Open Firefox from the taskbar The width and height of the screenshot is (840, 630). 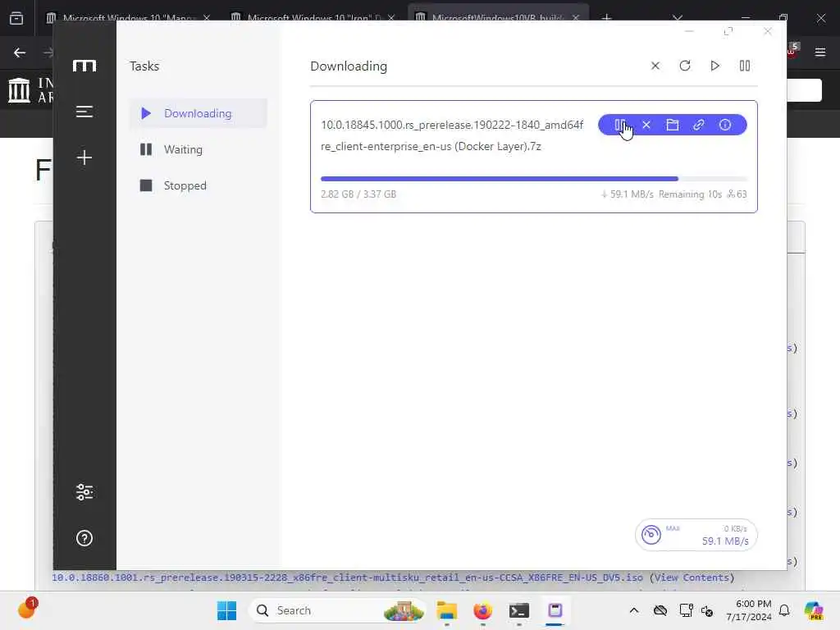click(x=482, y=610)
